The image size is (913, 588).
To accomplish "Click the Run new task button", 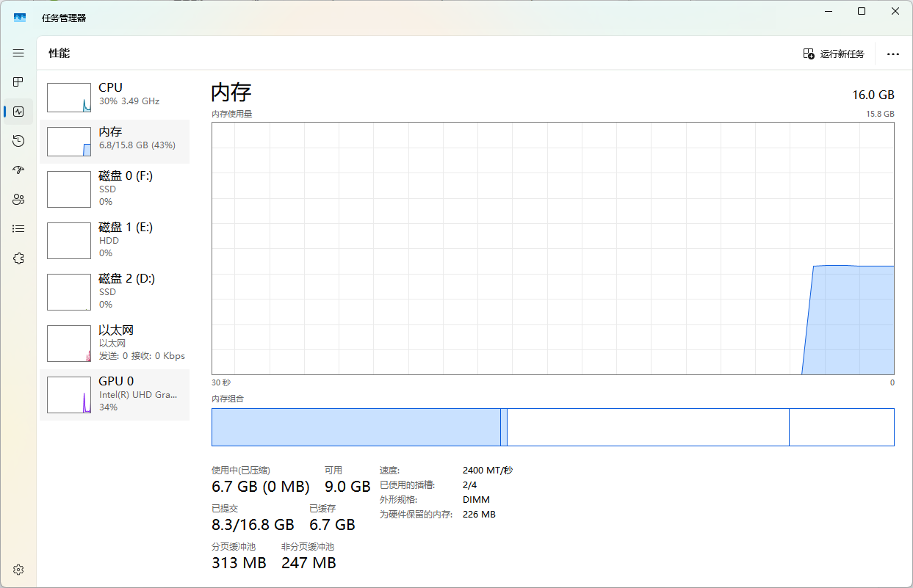I will pyautogui.click(x=834, y=54).
